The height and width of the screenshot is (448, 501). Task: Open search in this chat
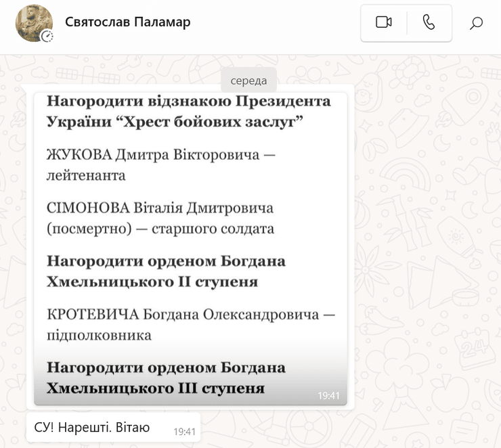(x=476, y=23)
